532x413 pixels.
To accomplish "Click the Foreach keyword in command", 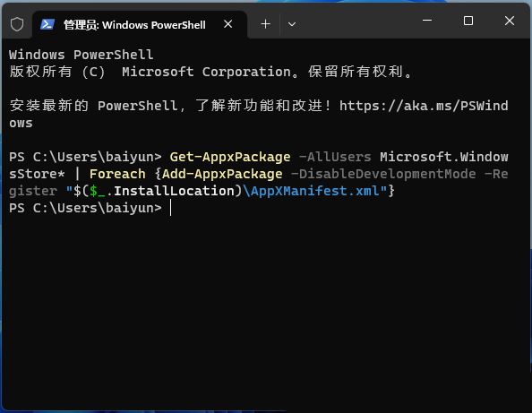I will point(117,174).
